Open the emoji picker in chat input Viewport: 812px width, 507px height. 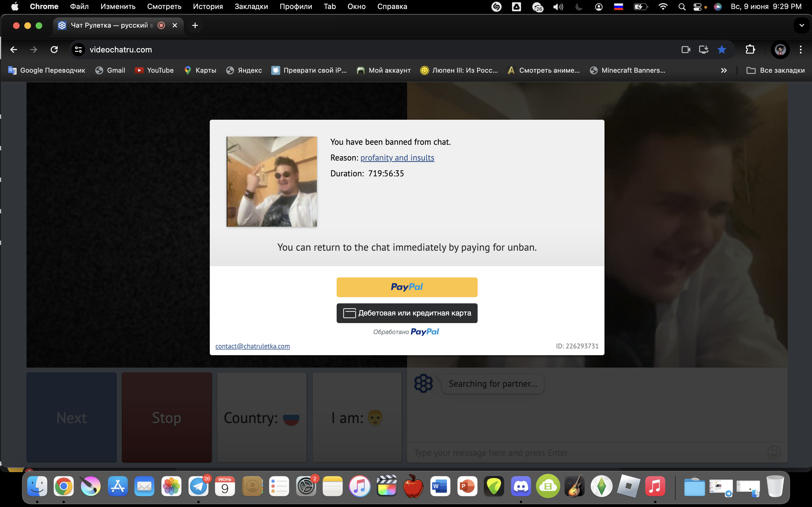point(774,452)
